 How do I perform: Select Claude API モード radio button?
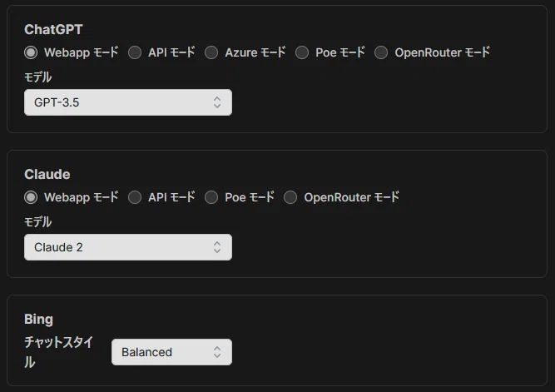click(x=135, y=197)
